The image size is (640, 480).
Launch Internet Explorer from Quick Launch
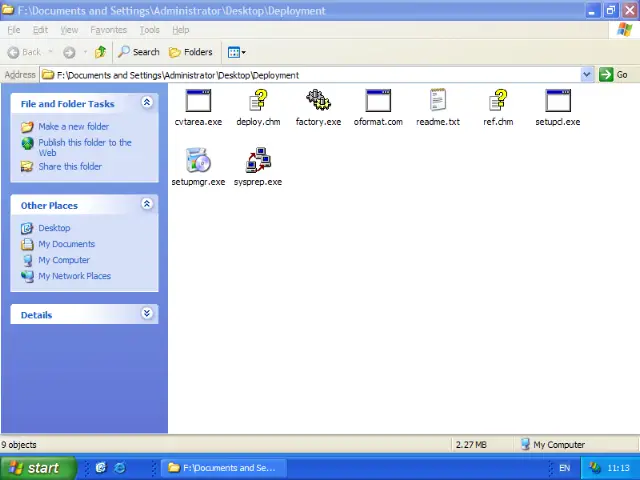pos(120,468)
